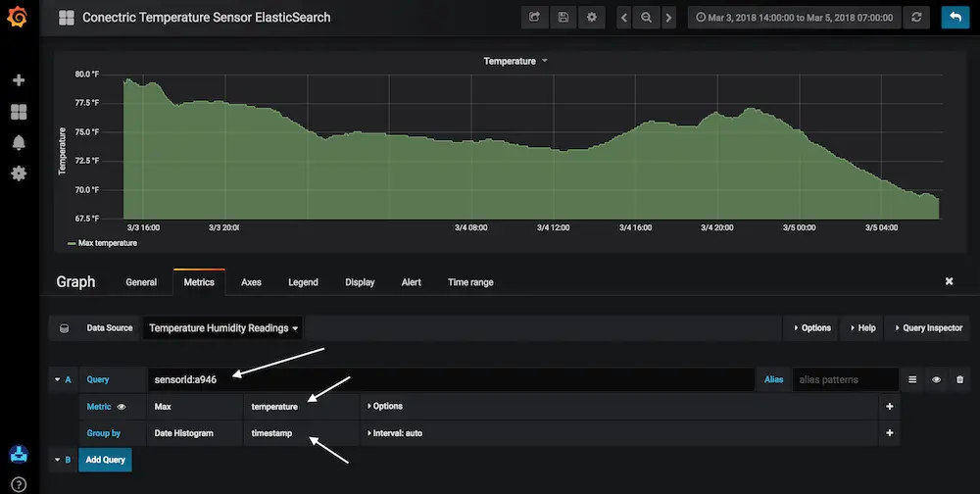Share the dashboard

(534, 18)
